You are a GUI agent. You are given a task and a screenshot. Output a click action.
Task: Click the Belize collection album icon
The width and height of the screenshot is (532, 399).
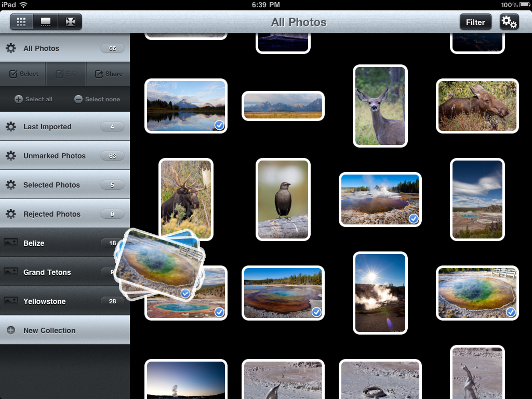(x=11, y=243)
